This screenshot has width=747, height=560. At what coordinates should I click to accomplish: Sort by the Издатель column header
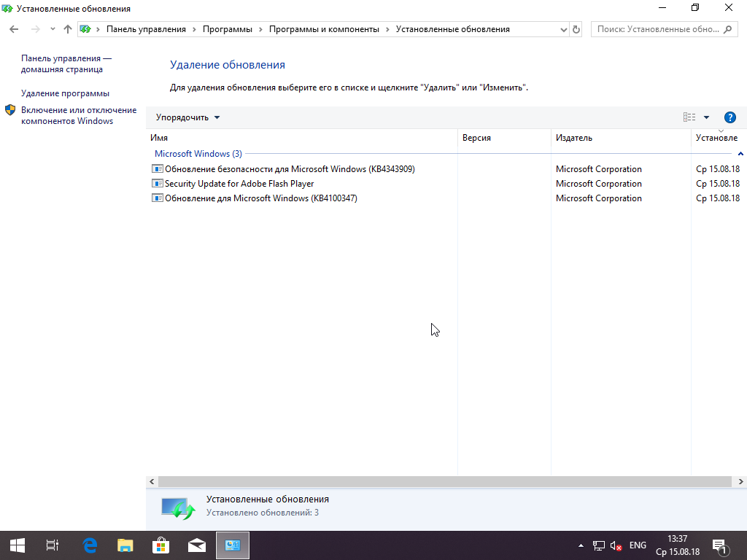(x=621, y=138)
